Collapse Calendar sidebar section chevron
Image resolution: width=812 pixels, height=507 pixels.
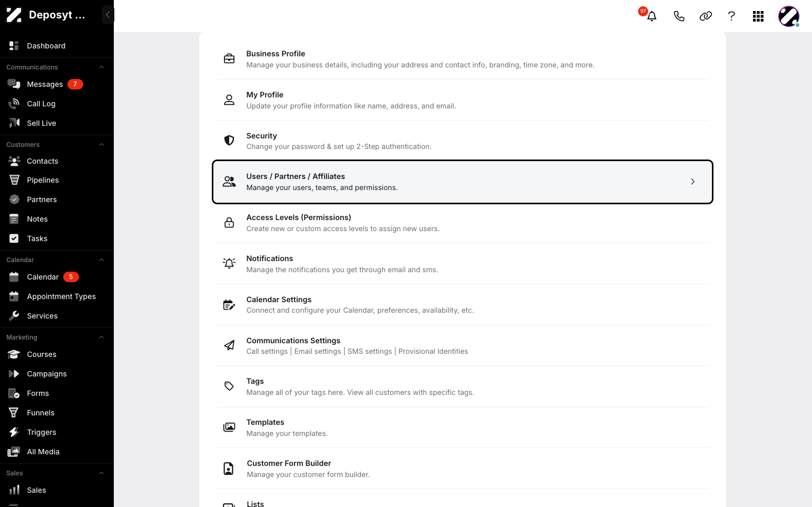[x=102, y=260]
